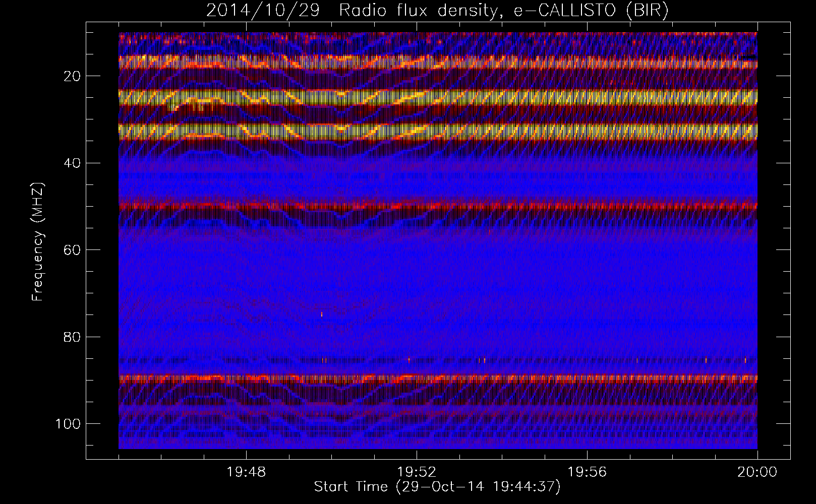Image resolution: width=816 pixels, height=504 pixels.
Task: Click the '19:56' time tick label
Action: click(x=587, y=472)
